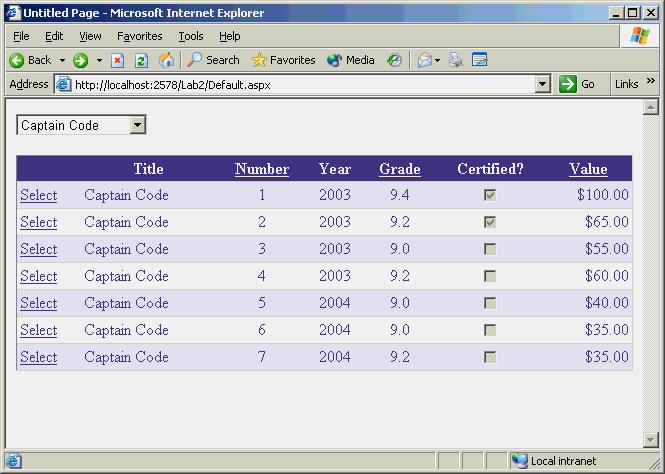
Task: Toggle Certified checkbox for issue 2
Action: [x=490, y=222]
